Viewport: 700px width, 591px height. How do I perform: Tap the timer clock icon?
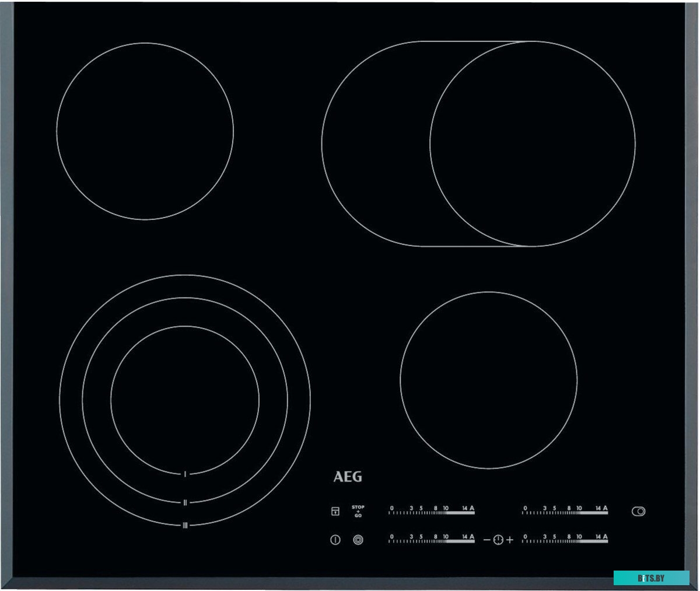pos(498,540)
